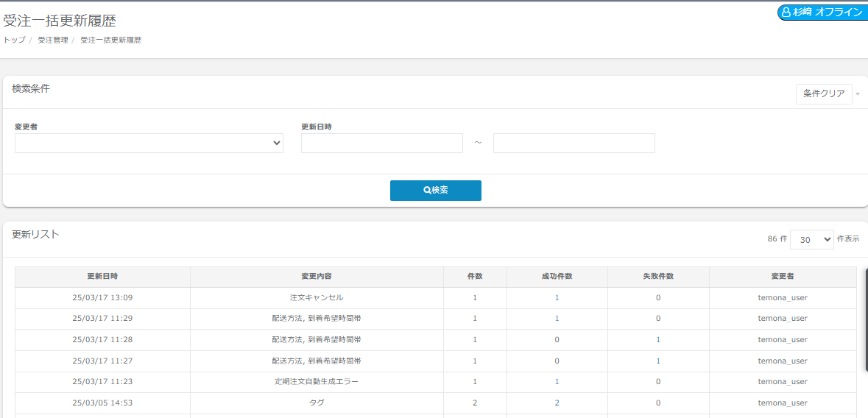Viewport: 868px width, 418px height.
Task: Click the 変更者 column header in table
Action: tap(783, 276)
